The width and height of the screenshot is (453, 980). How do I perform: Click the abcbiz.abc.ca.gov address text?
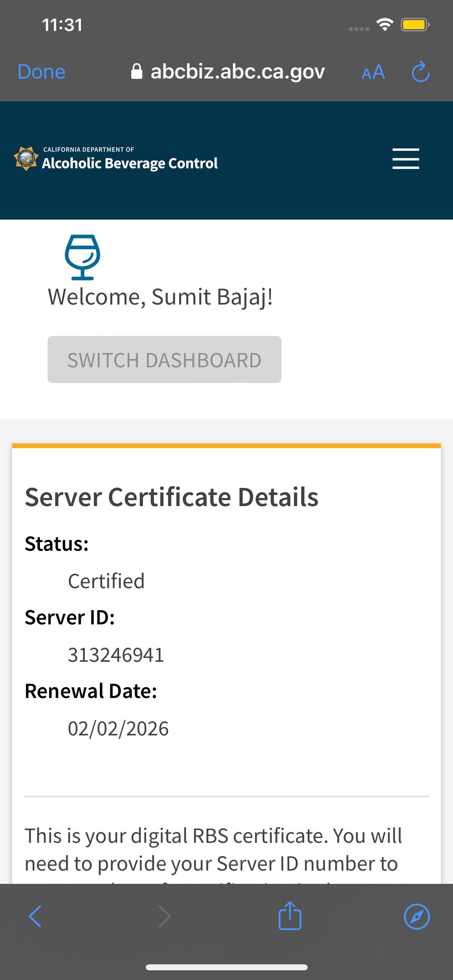(x=237, y=72)
